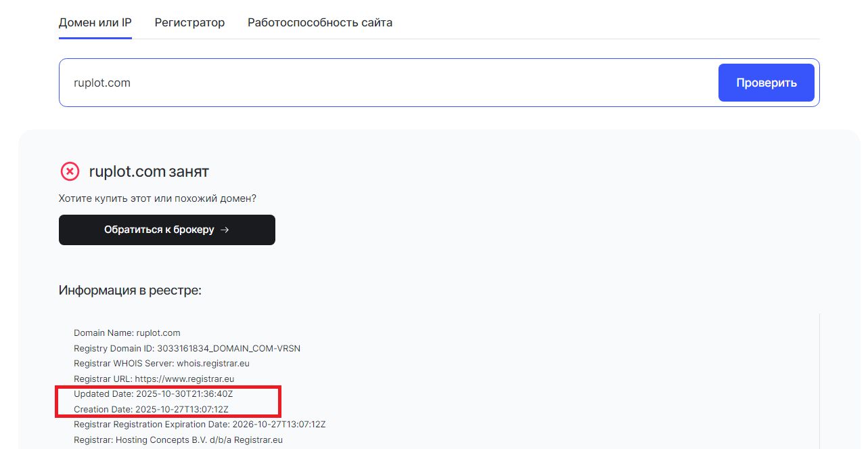Click the red X status icon
868x449 pixels.
[70, 171]
